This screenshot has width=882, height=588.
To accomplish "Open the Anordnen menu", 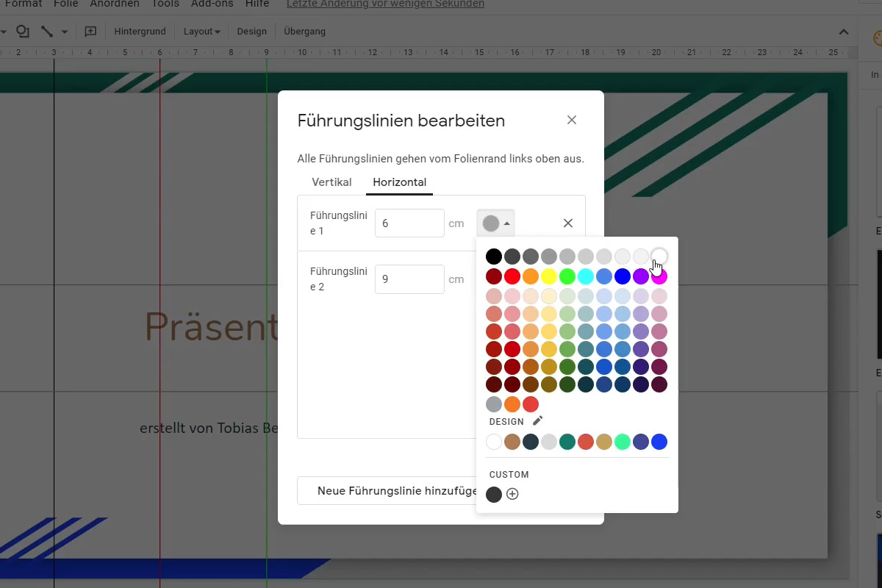I will coord(115,4).
